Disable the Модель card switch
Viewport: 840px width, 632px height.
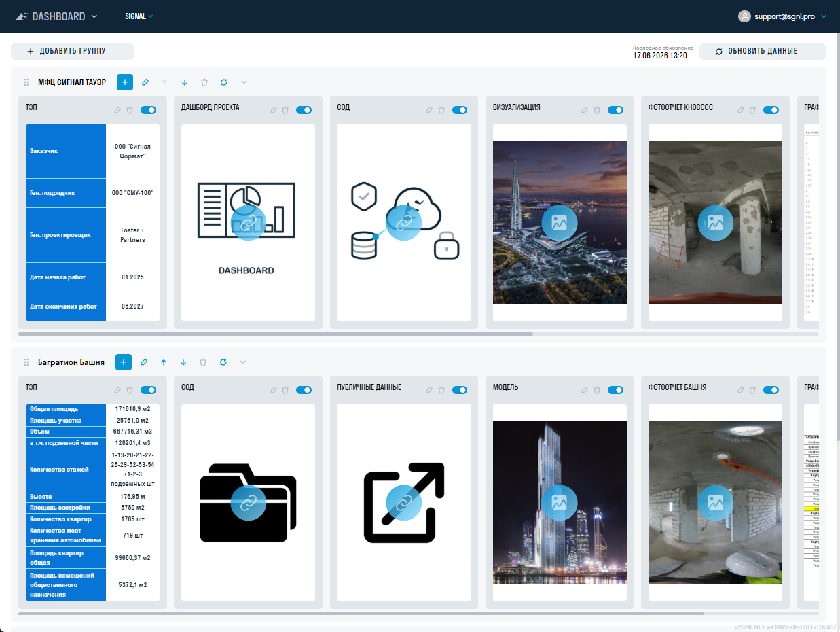pos(615,390)
